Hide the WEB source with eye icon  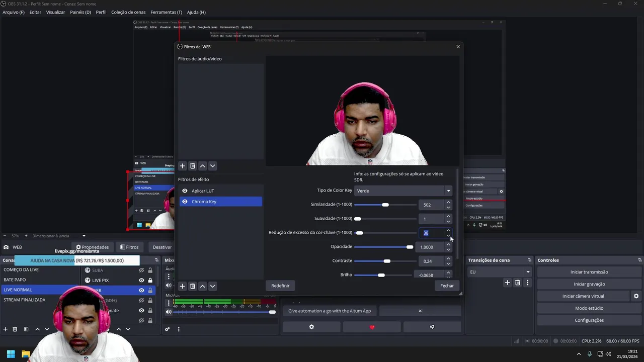pos(141,291)
